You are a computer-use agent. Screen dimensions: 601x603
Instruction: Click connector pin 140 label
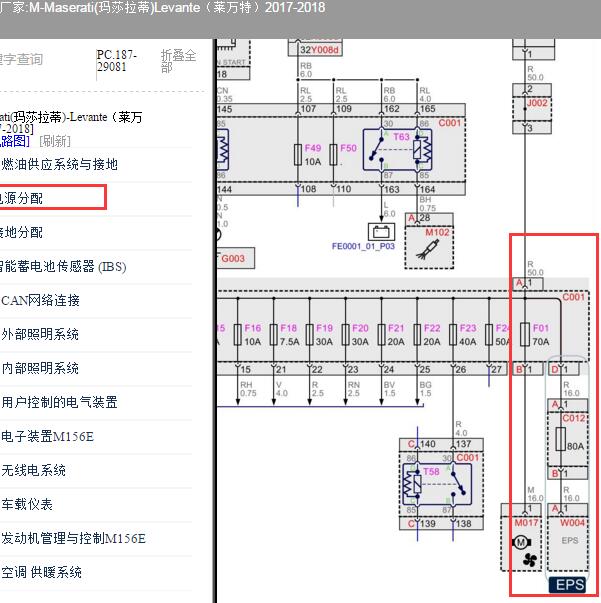click(428, 444)
